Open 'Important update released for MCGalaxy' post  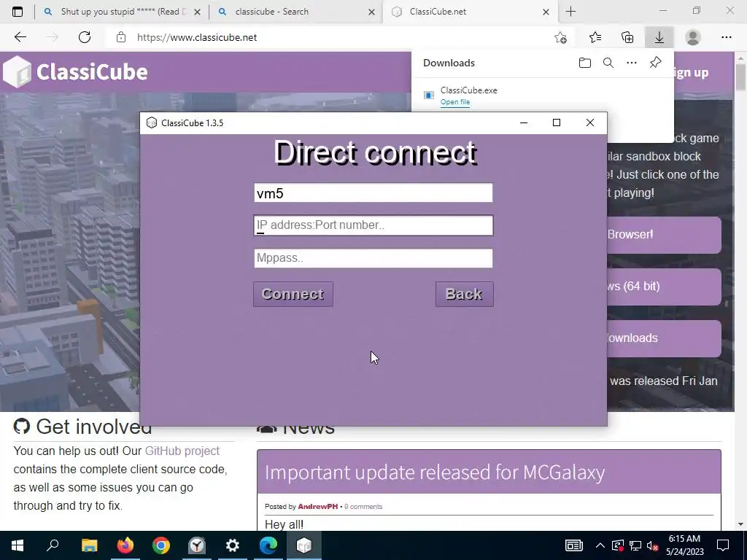[435, 472]
